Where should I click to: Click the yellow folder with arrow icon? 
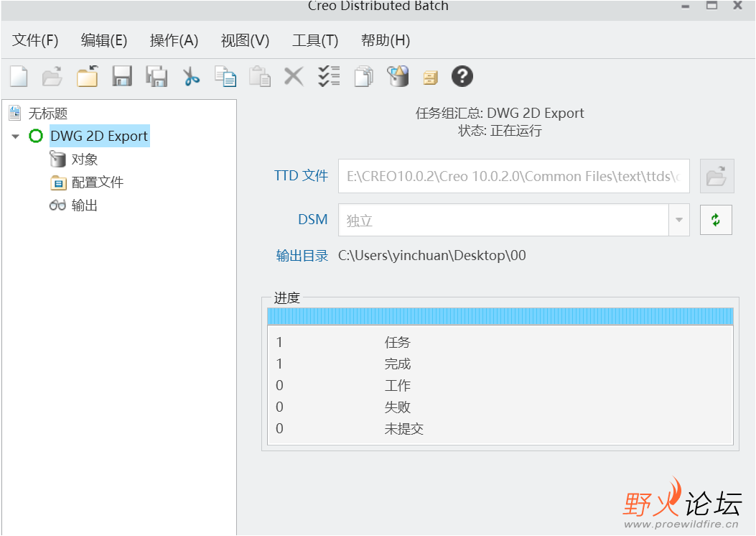pos(88,76)
